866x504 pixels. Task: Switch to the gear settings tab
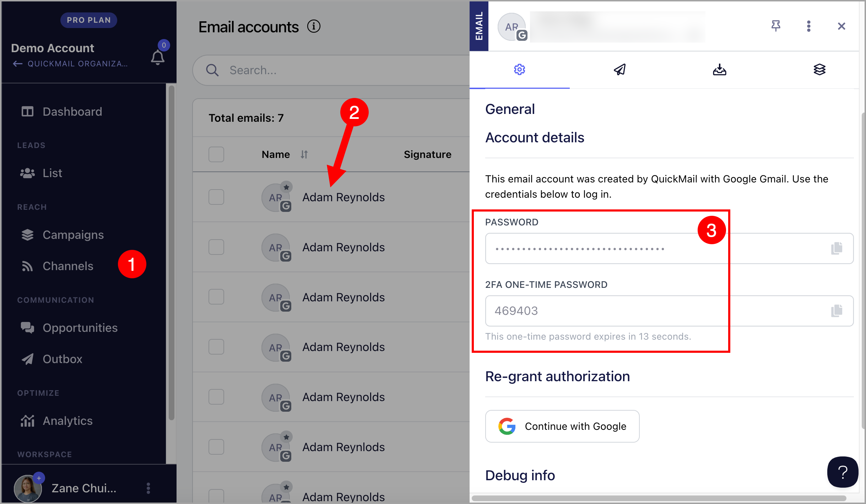click(x=520, y=70)
